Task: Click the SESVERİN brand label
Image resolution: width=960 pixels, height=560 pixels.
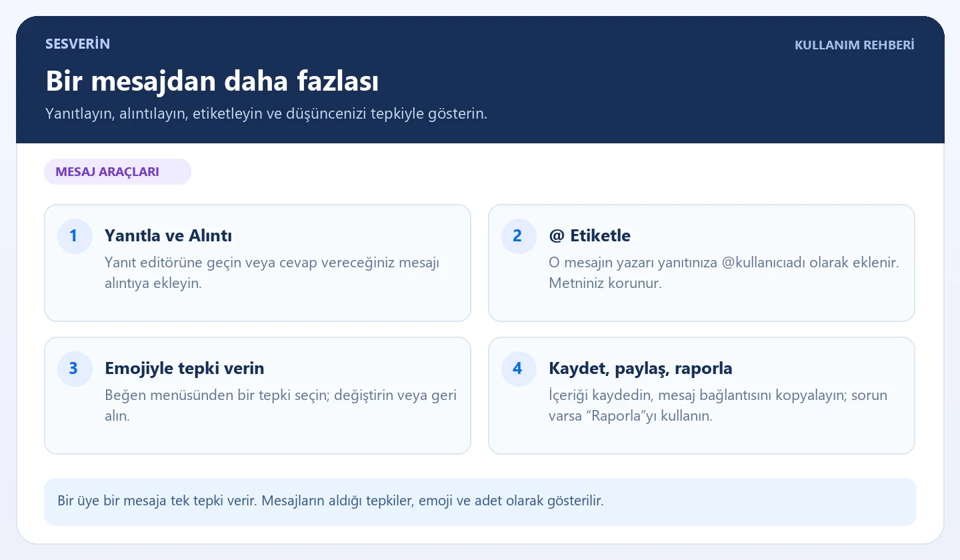Action: pos(77,44)
